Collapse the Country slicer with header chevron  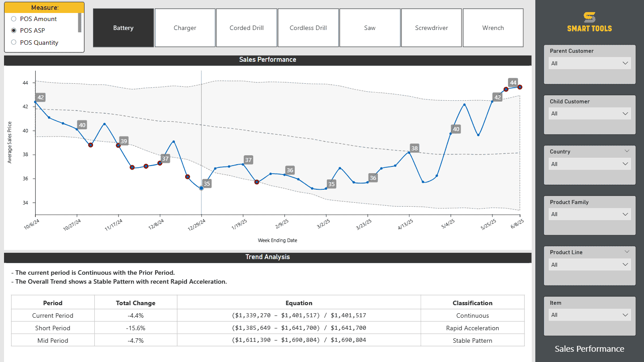pyautogui.click(x=628, y=151)
